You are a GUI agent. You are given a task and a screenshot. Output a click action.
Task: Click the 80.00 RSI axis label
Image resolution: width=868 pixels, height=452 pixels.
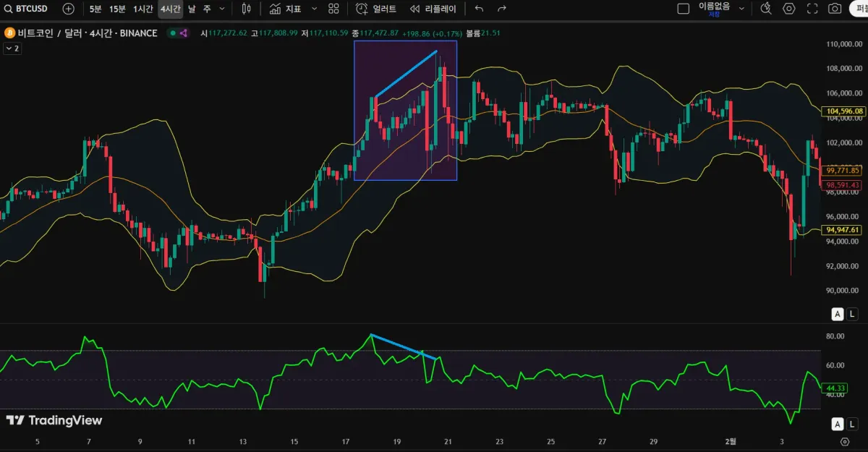pyautogui.click(x=835, y=336)
